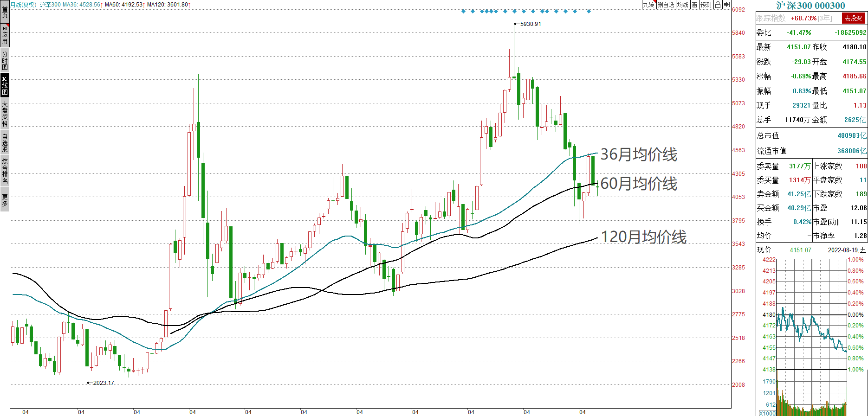Click the first blue diamond marker above chart
The image size is (868, 416).
(463, 12)
